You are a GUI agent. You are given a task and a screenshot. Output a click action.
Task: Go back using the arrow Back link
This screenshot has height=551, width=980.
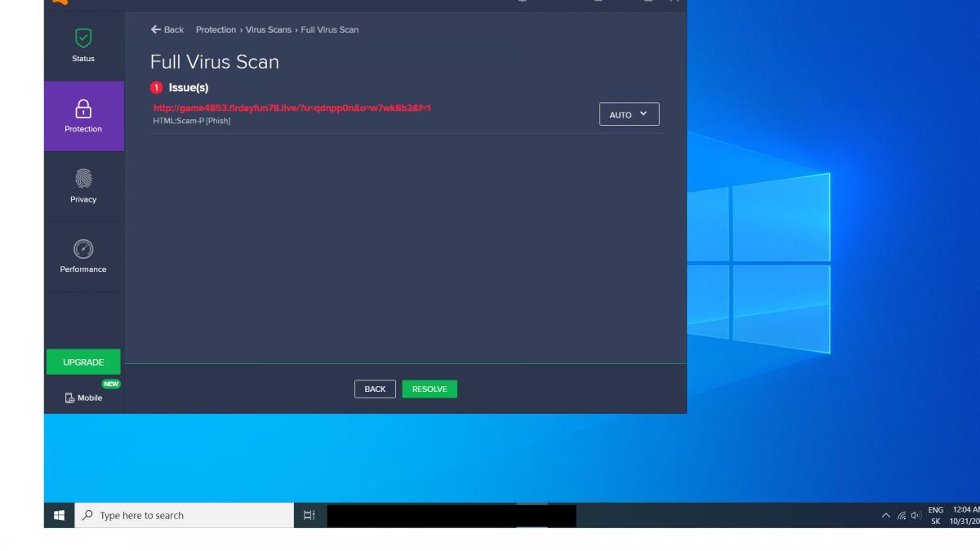point(167,29)
